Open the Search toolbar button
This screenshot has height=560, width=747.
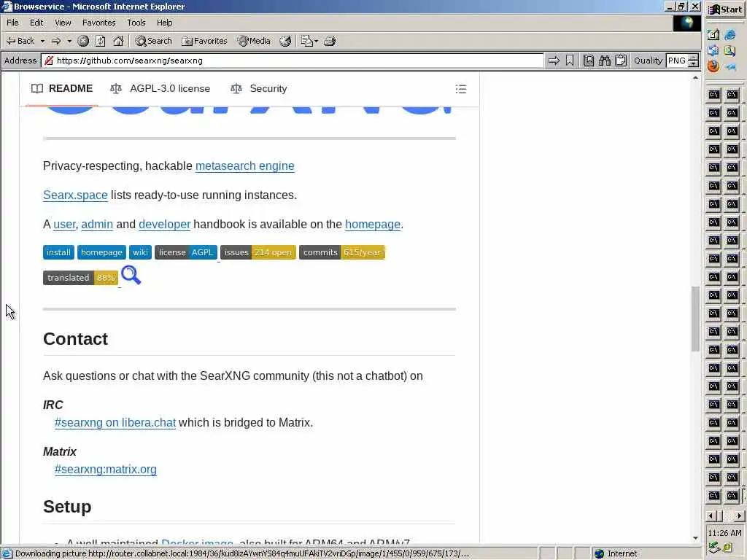(153, 41)
